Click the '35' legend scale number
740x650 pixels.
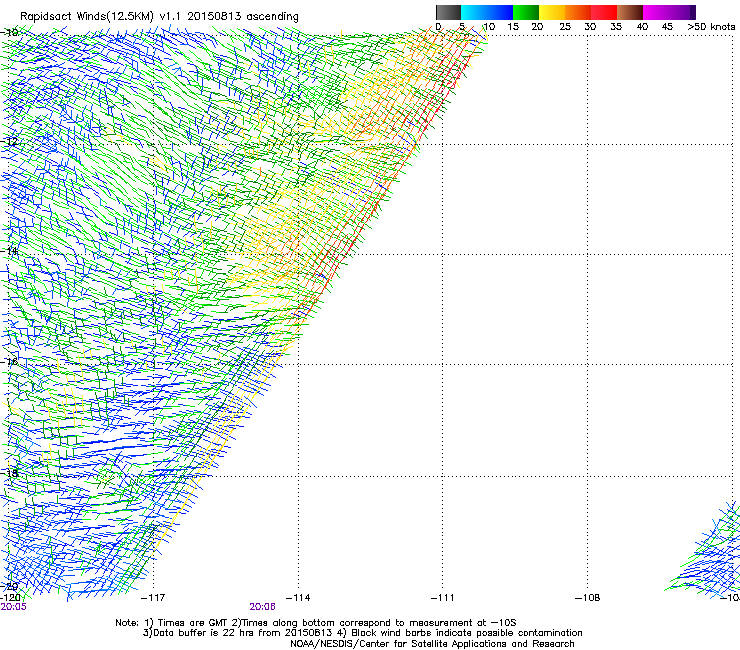point(616,27)
